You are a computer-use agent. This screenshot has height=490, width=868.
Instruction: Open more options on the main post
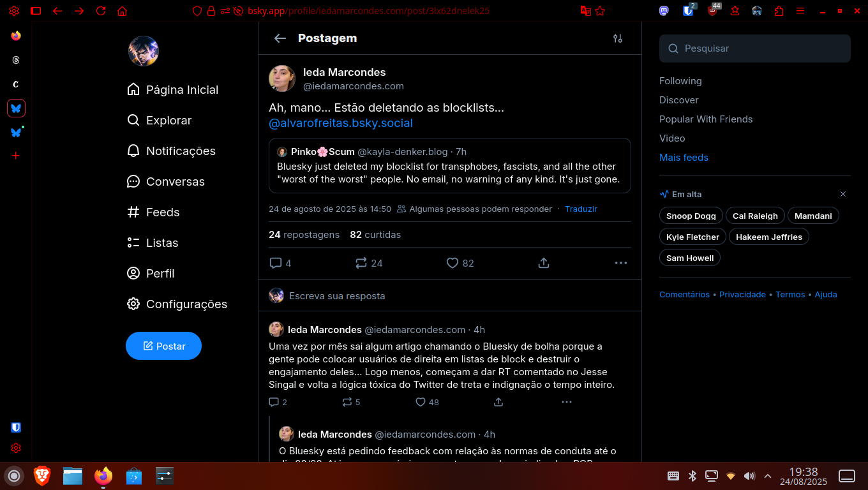[621, 263]
